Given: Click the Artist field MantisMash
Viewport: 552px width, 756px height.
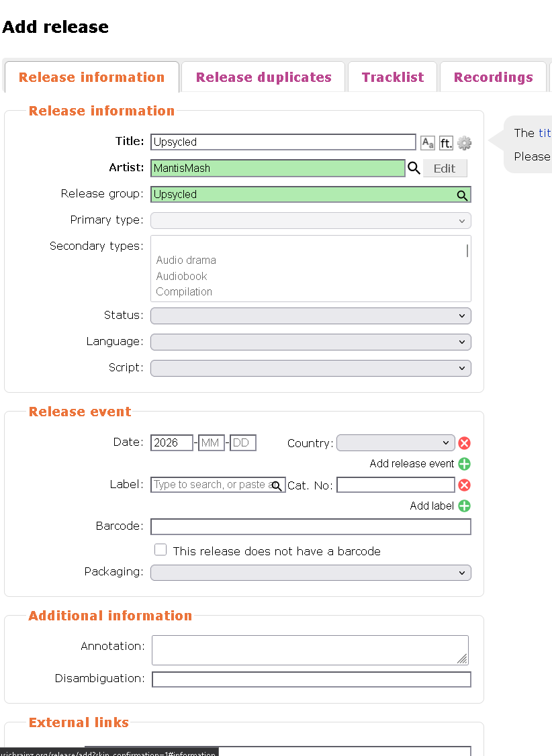Looking at the screenshot, I should pyautogui.click(x=278, y=169).
